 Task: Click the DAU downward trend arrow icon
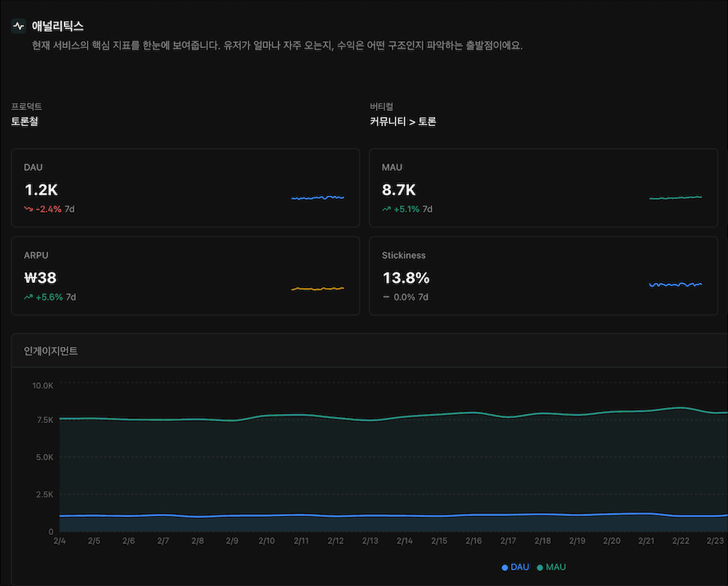29,209
